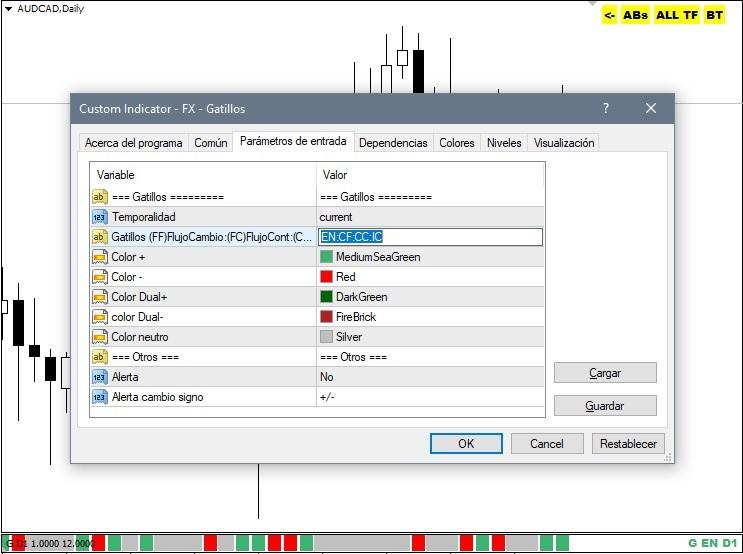This screenshot has width=743, height=554.
Task: Click the ab icon beside '=== Otros ==='
Action: [99, 357]
